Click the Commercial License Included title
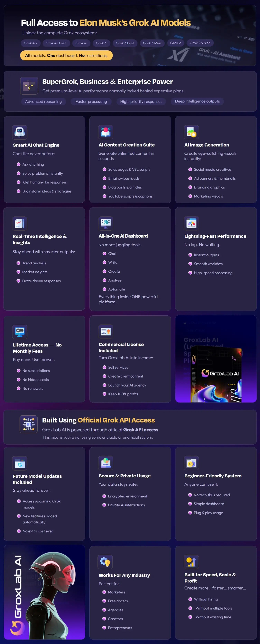This screenshot has height=644, width=260. pos(121,347)
